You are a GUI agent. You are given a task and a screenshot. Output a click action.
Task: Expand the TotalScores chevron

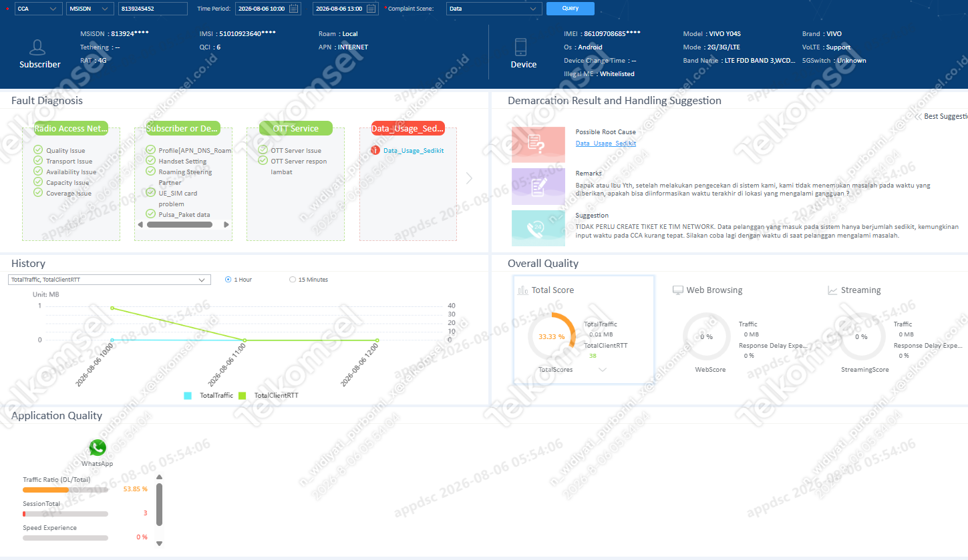[602, 370]
